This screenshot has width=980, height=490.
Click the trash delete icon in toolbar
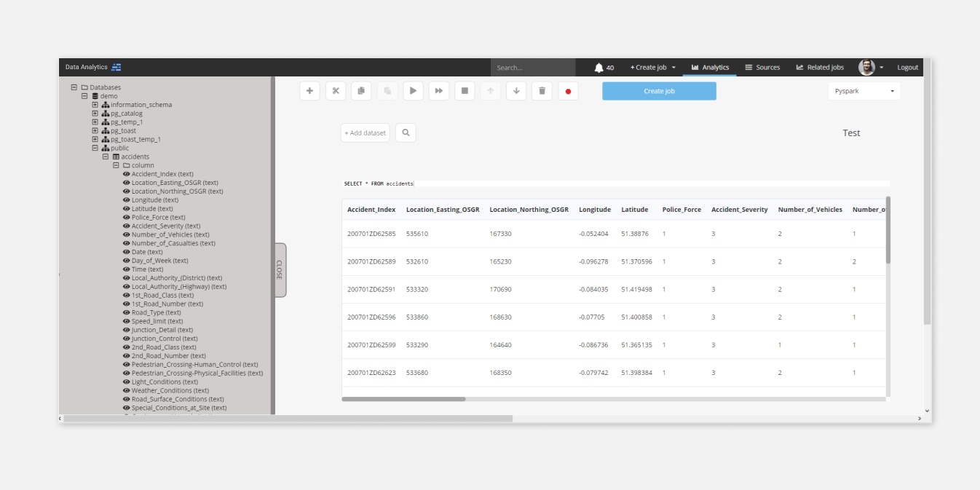point(542,91)
